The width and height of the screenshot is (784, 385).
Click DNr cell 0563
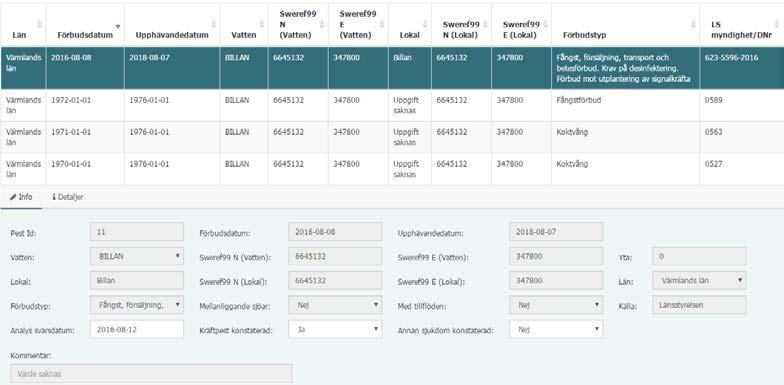coord(742,137)
